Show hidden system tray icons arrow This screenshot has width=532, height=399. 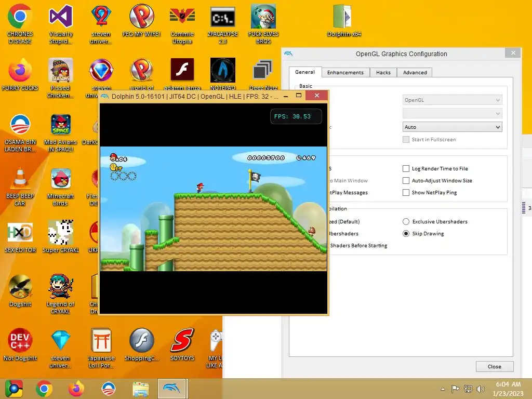point(443,389)
